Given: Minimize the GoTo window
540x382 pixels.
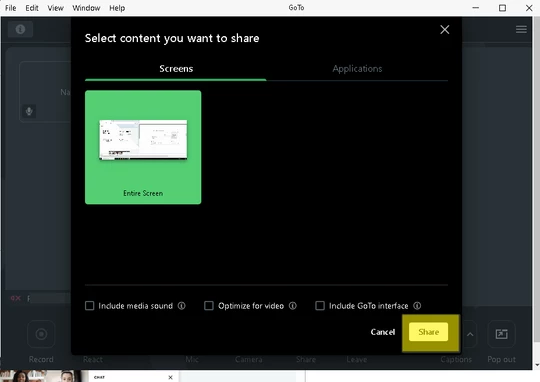Looking at the screenshot, I should click(x=476, y=8).
